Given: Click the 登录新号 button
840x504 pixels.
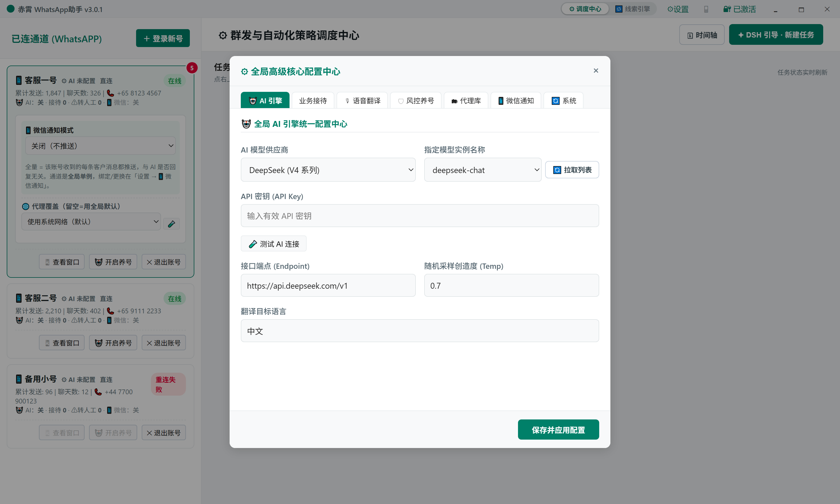Looking at the screenshot, I should [163, 38].
